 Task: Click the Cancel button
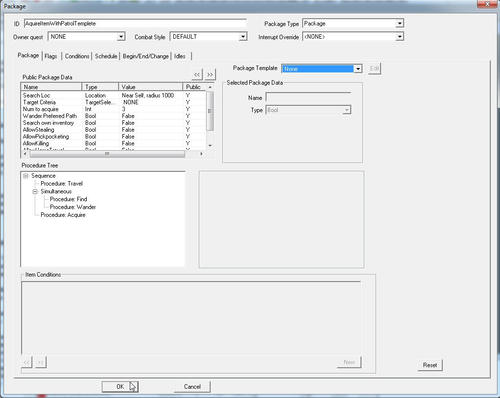[192, 386]
